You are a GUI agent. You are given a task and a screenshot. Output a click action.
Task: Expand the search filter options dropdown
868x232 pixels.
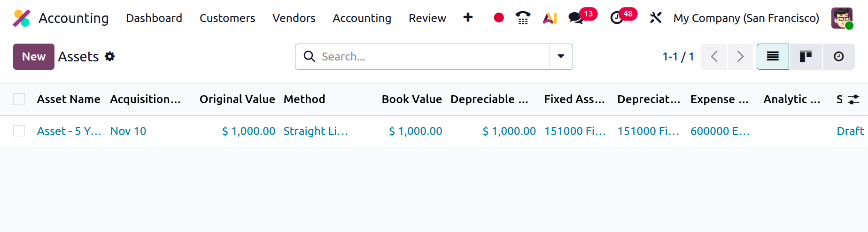pyautogui.click(x=561, y=57)
